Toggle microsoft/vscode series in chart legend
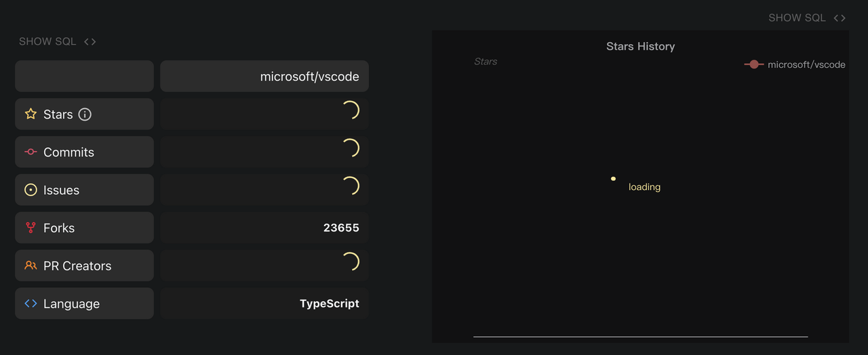The image size is (868, 355). [795, 64]
